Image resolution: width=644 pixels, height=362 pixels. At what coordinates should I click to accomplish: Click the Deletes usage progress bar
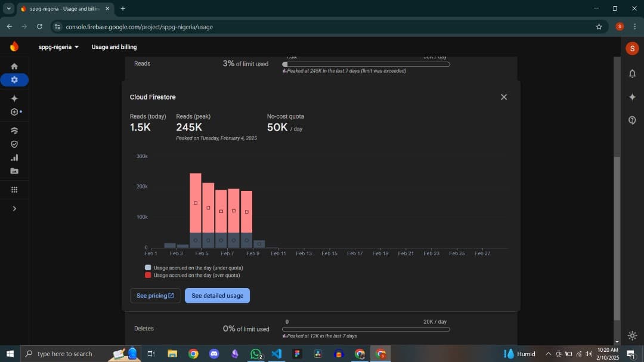click(x=366, y=329)
